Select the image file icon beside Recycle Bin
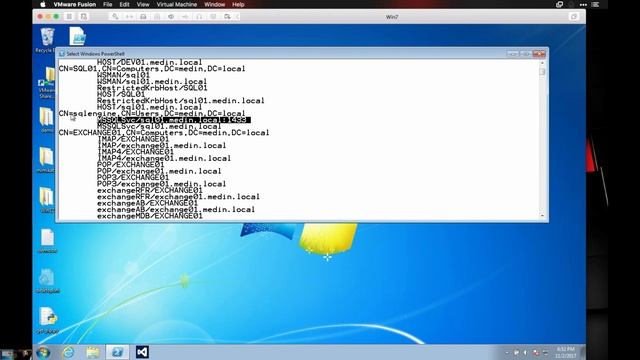Viewport: 640px width, 360px height. coord(77,36)
